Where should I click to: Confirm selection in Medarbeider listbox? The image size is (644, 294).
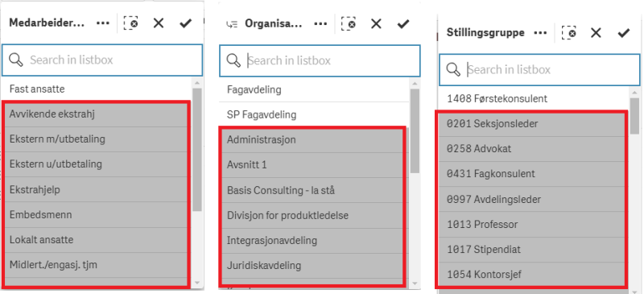(186, 23)
